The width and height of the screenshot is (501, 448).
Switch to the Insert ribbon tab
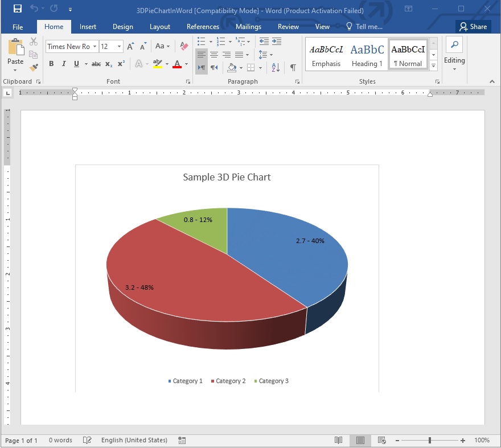click(88, 27)
